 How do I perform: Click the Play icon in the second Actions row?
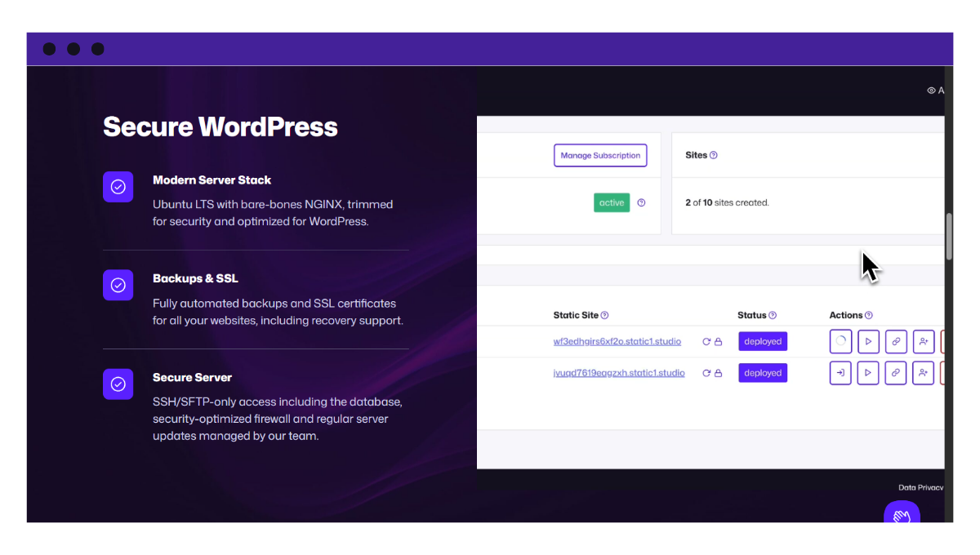coord(868,373)
